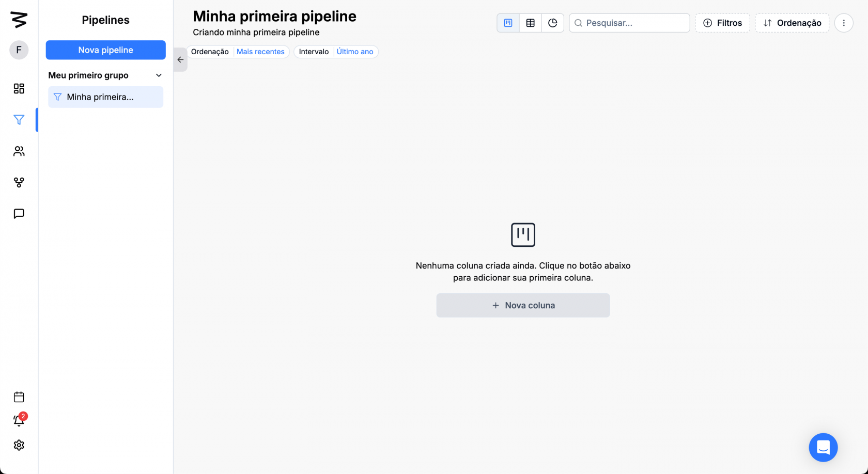Open the three-dot more options menu
The image size is (868, 474).
[844, 23]
